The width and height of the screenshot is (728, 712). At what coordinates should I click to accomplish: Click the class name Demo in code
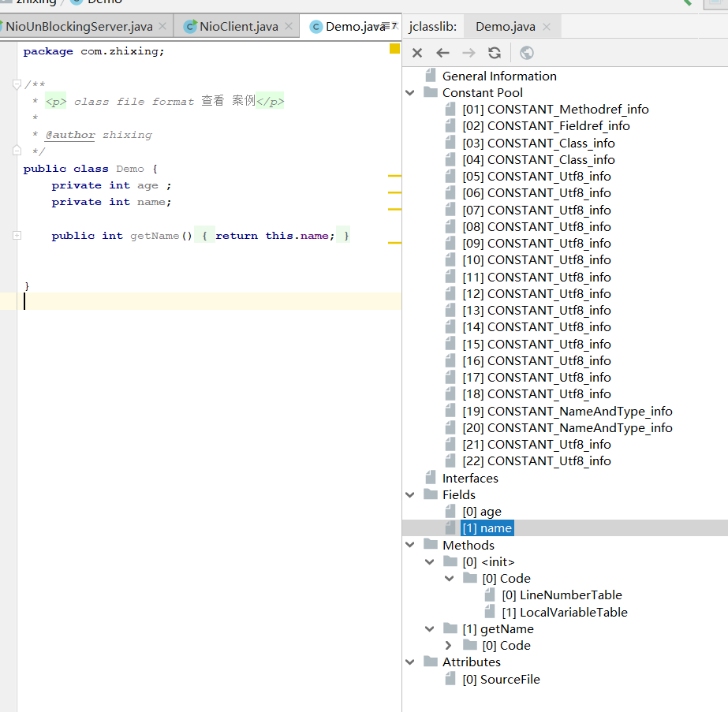pos(130,169)
